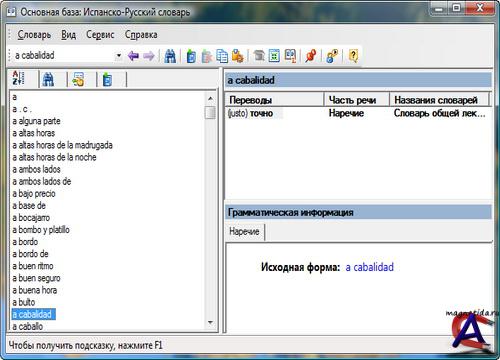
Task: Select the 'a . c .' list entry
Action: tap(22, 109)
